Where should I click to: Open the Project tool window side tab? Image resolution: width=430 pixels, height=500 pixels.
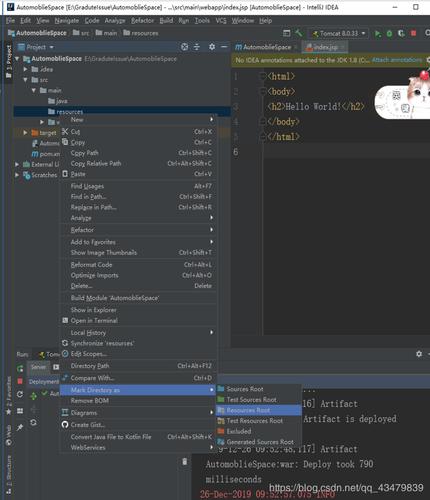click(x=8, y=61)
